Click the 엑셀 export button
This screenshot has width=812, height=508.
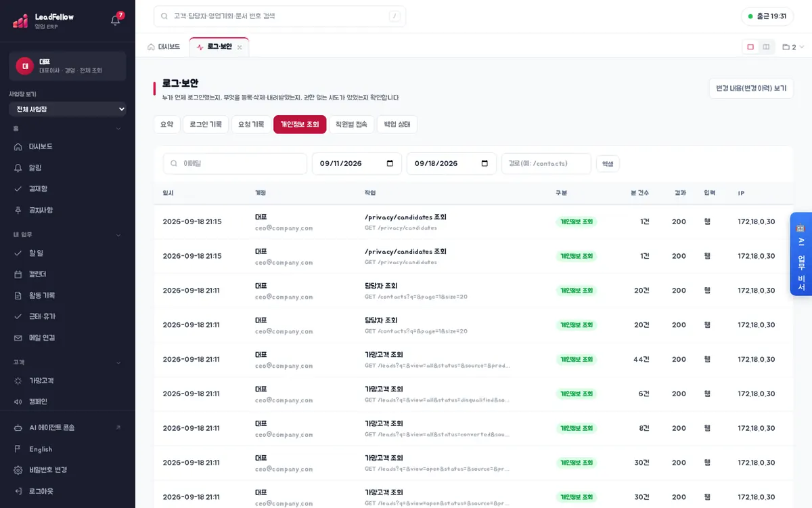(x=608, y=163)
